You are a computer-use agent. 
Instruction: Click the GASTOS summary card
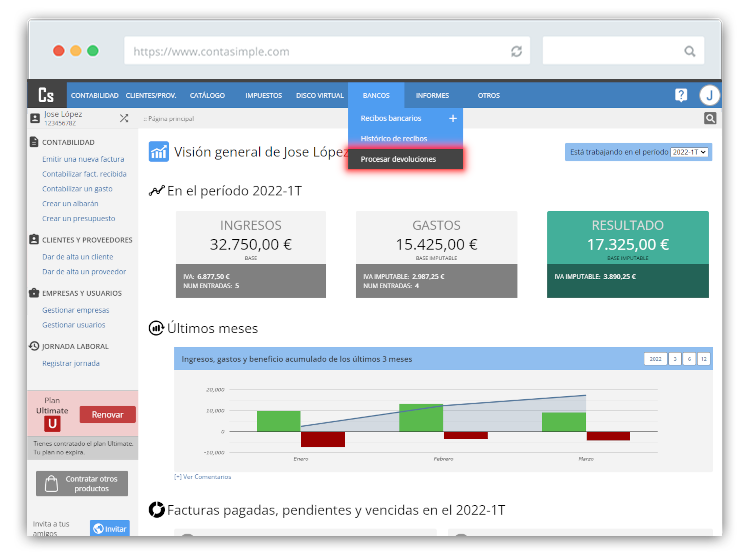coord(436,254)
